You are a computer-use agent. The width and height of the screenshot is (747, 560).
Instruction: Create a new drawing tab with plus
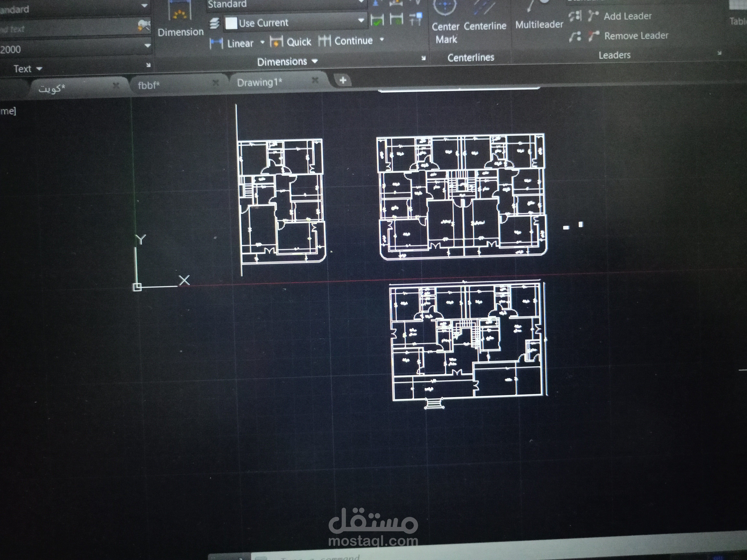point(342,80)
